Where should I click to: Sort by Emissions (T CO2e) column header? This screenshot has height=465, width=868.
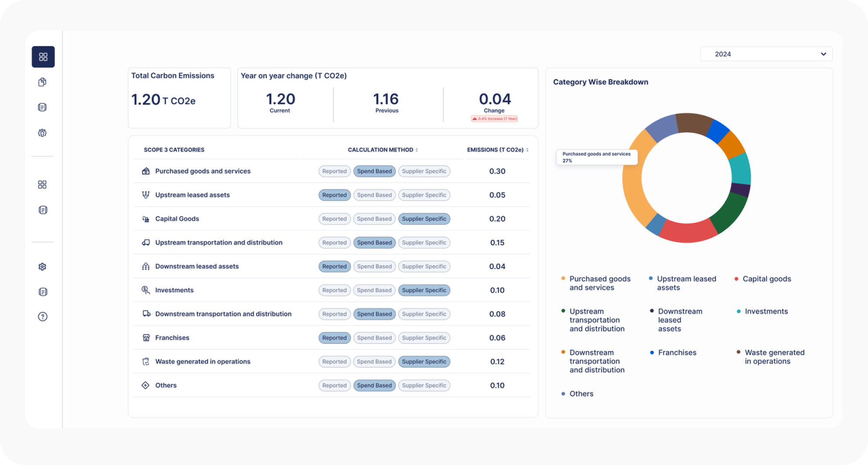click(498, 150)
